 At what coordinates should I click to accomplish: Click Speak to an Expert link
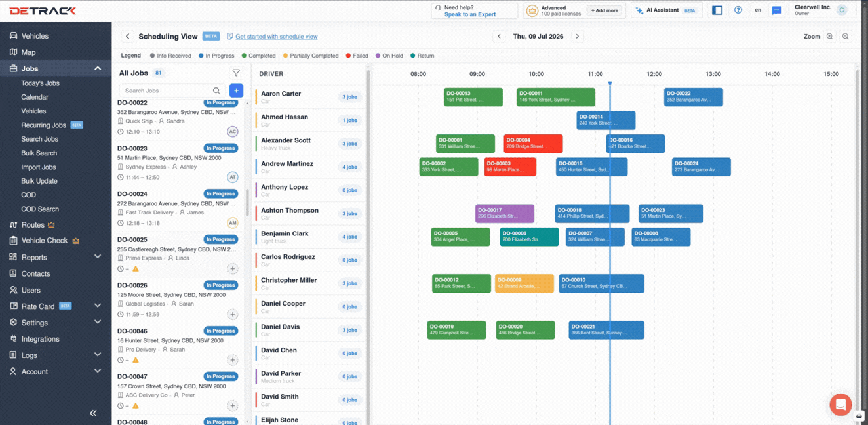[x=469, y=14]
